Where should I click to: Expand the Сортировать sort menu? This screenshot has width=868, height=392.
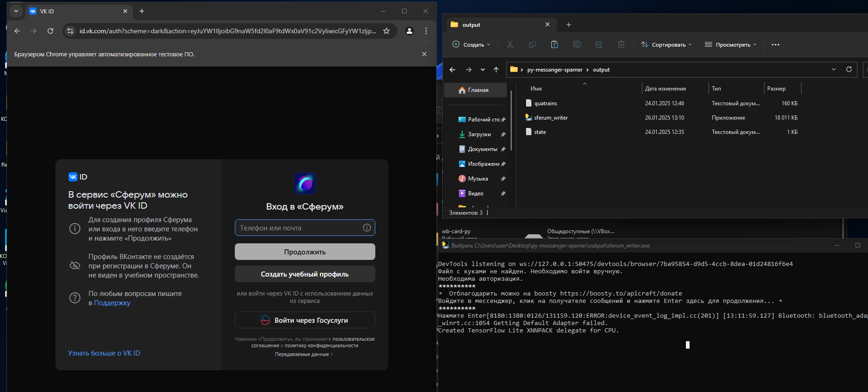[x=666, y=44]
